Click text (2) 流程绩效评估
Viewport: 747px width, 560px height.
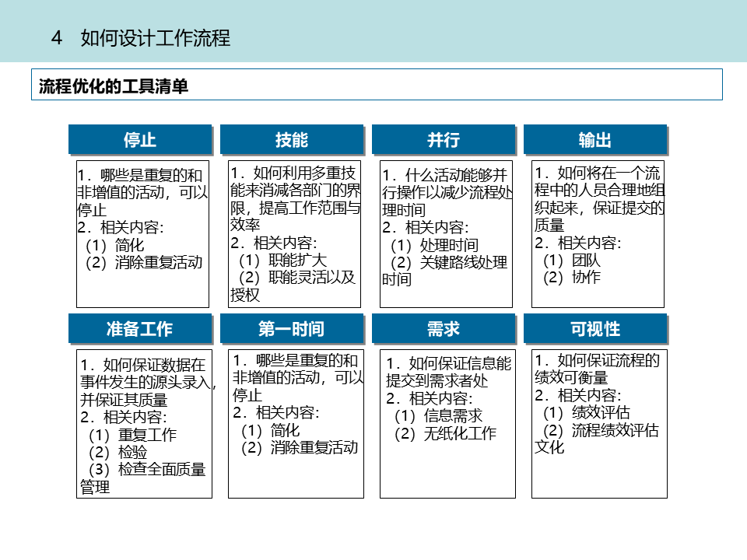[601, 430]
